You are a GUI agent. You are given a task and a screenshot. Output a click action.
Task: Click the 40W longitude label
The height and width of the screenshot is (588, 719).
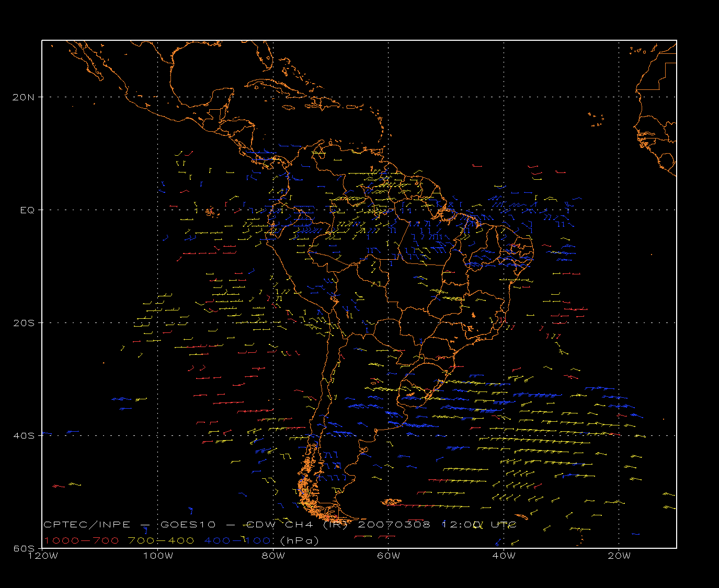pyautogui.click(x=504, y=556)
